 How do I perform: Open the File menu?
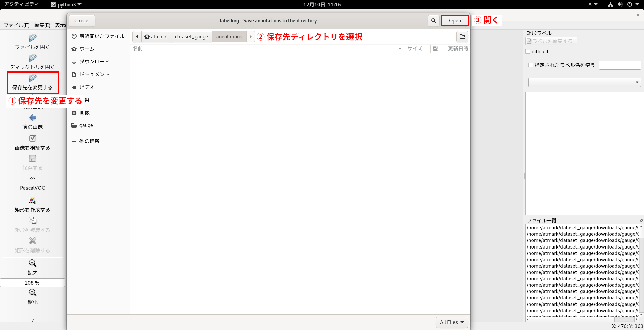(x=16, y=25)
